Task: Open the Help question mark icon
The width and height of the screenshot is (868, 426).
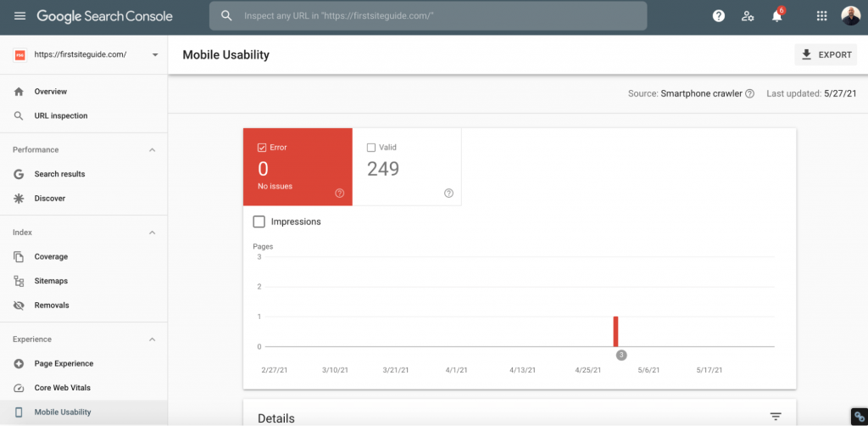Action: point(719,16)
